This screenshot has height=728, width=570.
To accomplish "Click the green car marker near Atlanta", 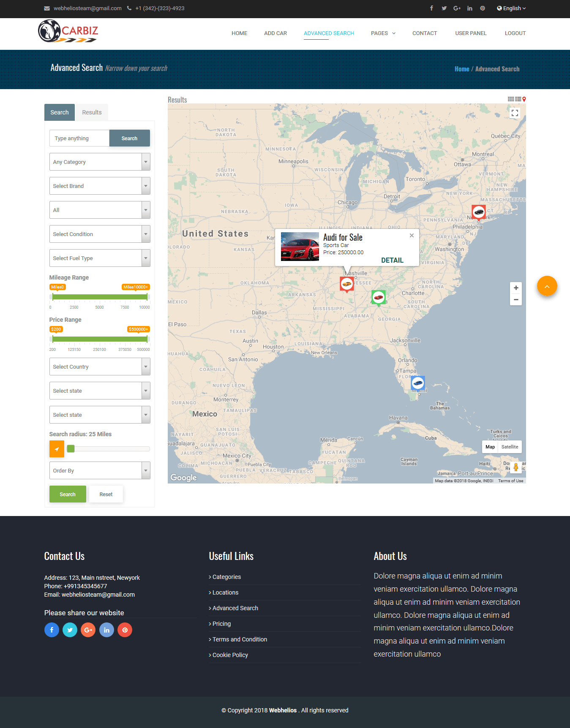I will [x=379, y=298].
